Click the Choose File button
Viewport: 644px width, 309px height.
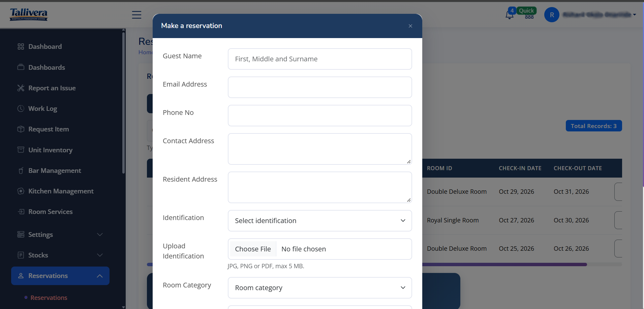click(253, 249)
